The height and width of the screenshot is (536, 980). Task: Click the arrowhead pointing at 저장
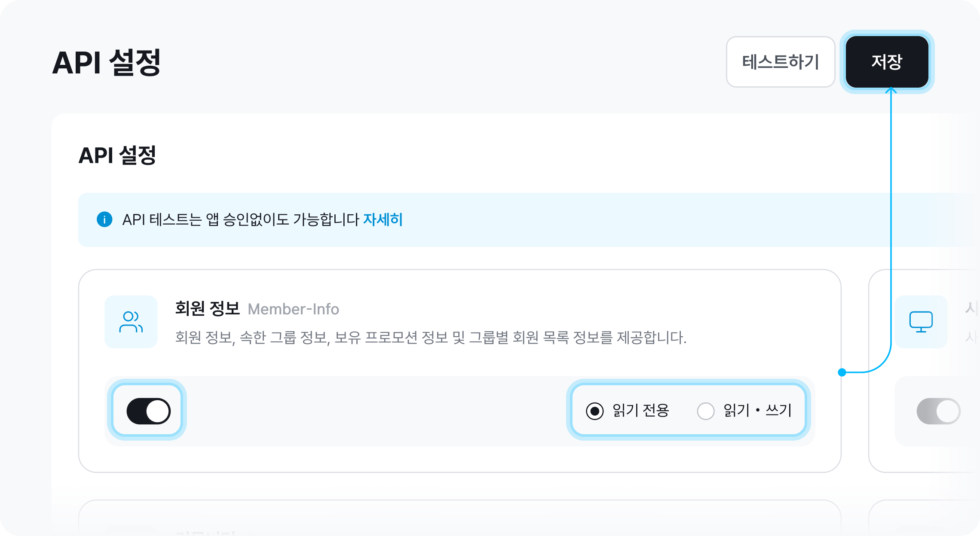coord(891,90)
